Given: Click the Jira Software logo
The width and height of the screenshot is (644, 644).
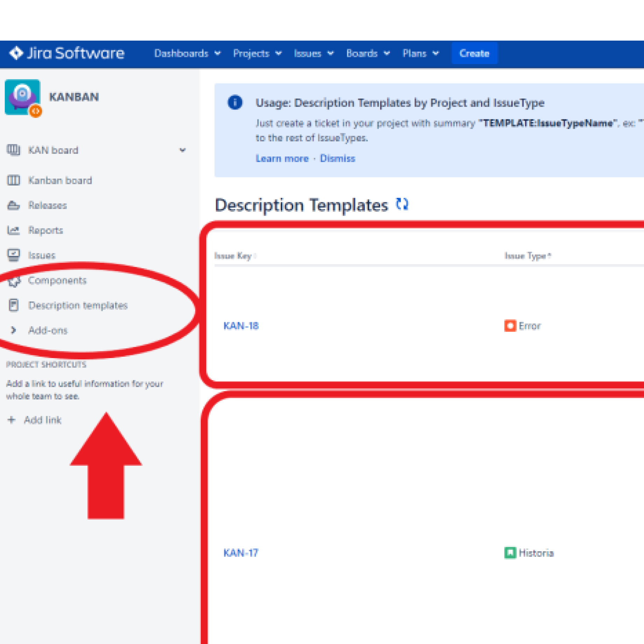Looking at the screenshot, I should coord(66,54).
